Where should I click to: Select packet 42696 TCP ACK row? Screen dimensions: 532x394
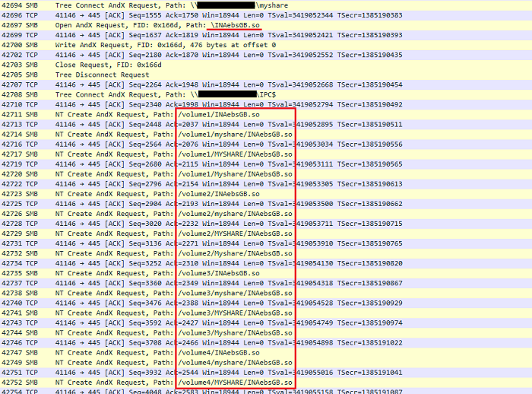click(266, 15)
